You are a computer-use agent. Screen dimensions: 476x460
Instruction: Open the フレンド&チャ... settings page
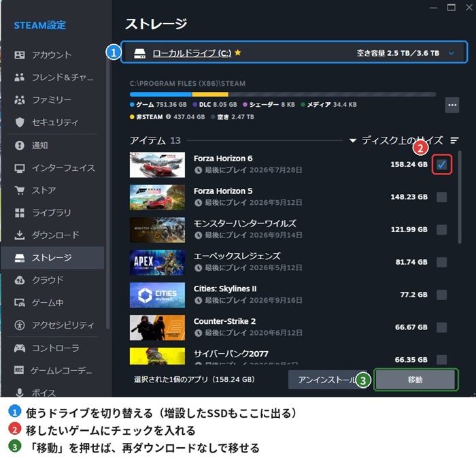52,78
